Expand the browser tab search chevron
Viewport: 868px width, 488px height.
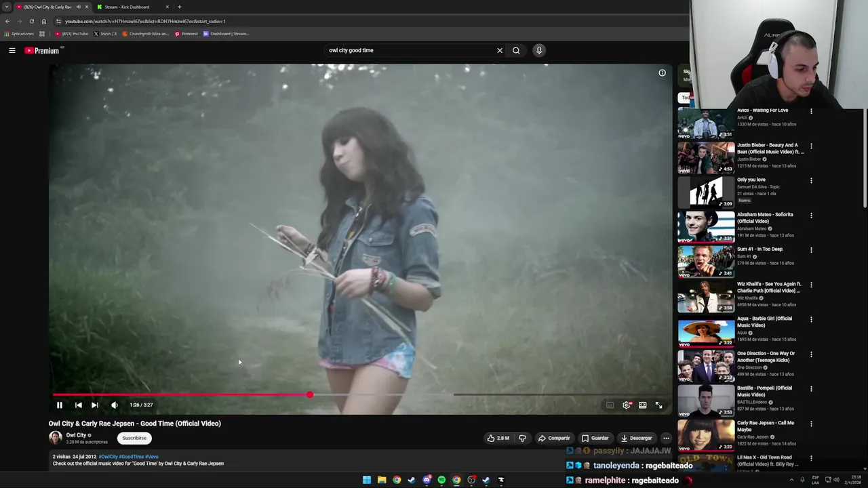point(7,7)
